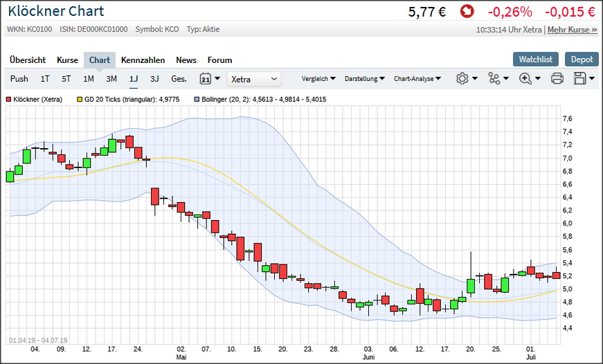Viewport: 603px width, 364px height.
Task: Open the arrow next to share icon
Action: [506, 78]
